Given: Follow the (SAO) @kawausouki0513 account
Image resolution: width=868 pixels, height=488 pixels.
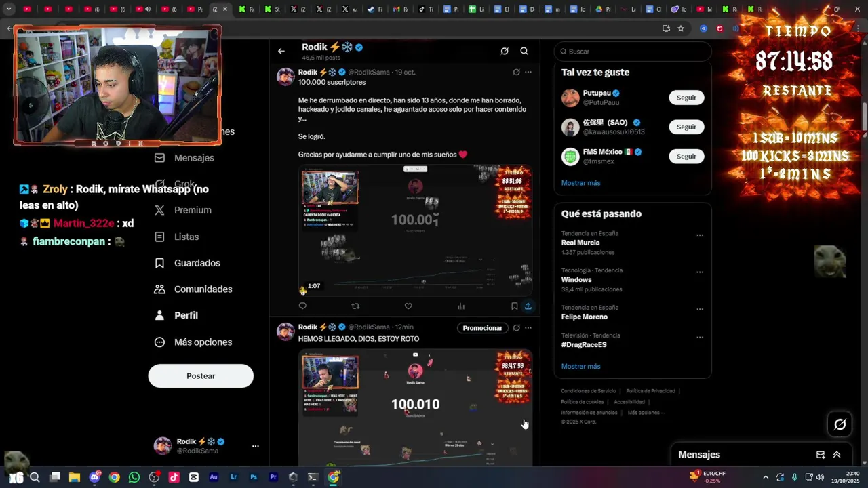Looking at the screenshot, I should click(686, 127).
